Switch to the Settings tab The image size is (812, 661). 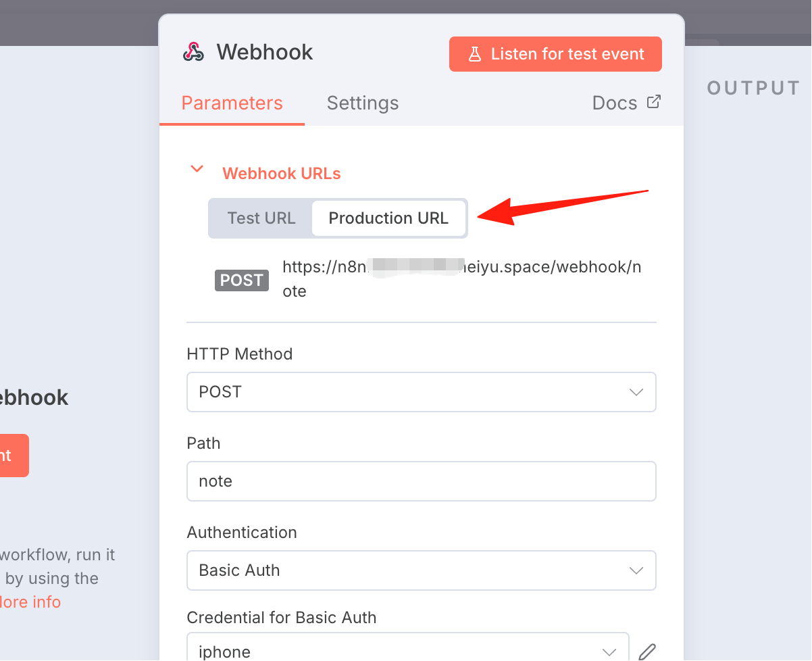click(363, 103)
